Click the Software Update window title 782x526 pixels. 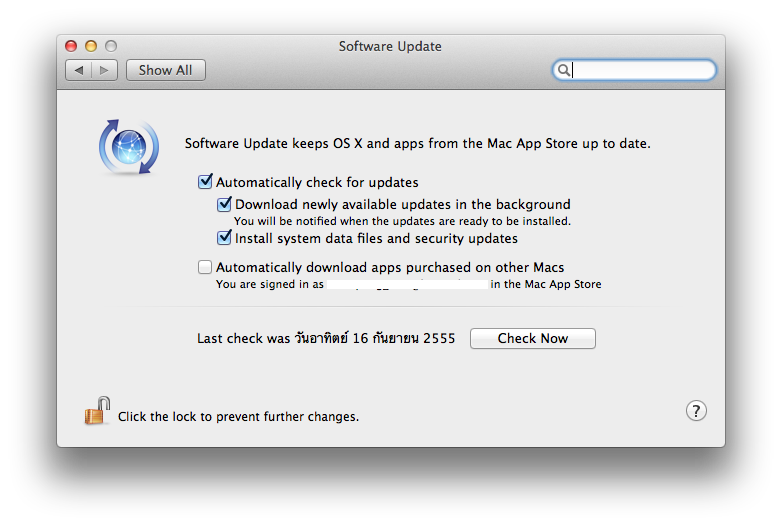(x=390, y=46)
